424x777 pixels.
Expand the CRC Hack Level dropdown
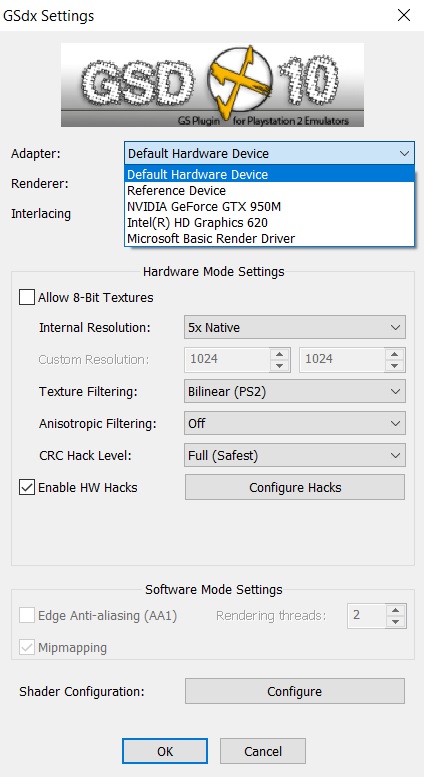coord(295,455)
